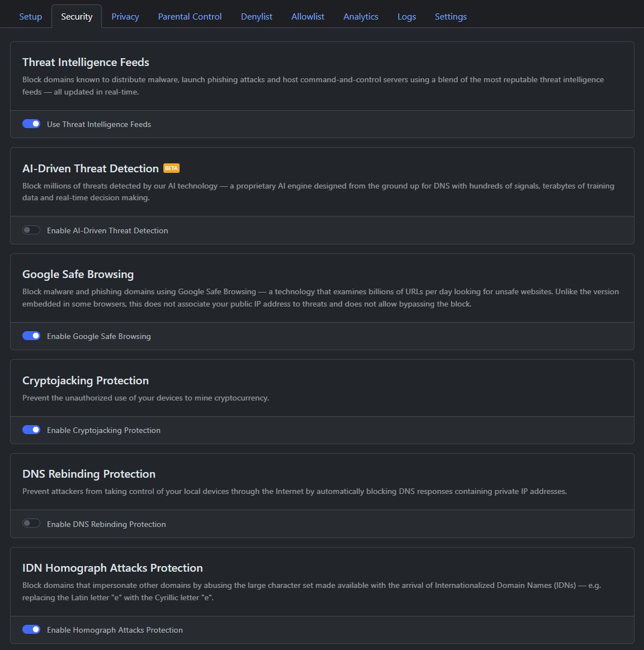Switch to the Privacy tab
The width and height of the screenshot is (644, 650).
pos(125,17)
